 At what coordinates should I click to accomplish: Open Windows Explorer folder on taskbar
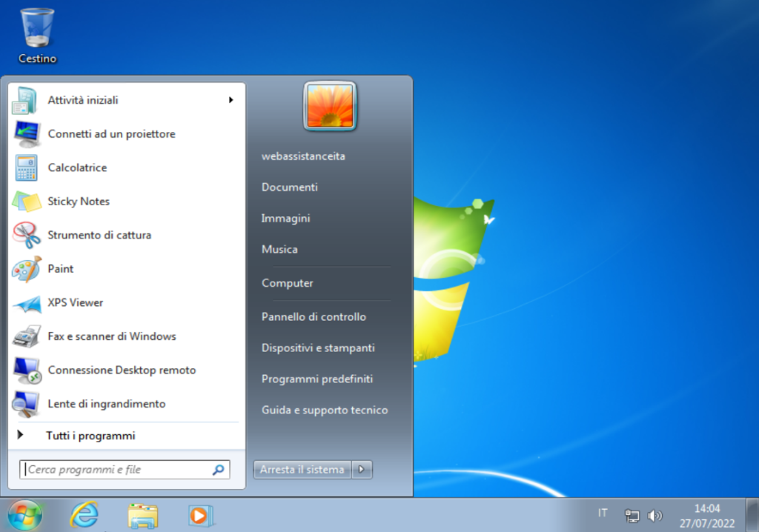click(143, 516)
